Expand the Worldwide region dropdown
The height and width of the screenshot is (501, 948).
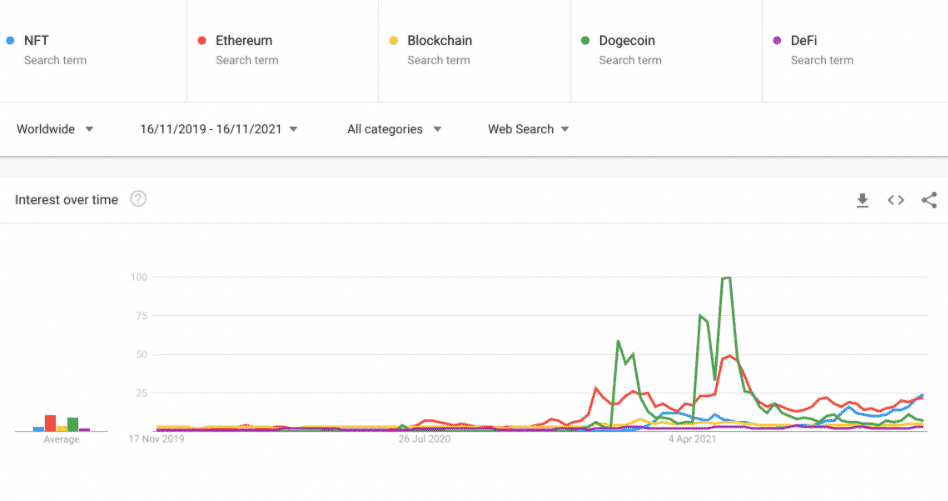[55, 129]
